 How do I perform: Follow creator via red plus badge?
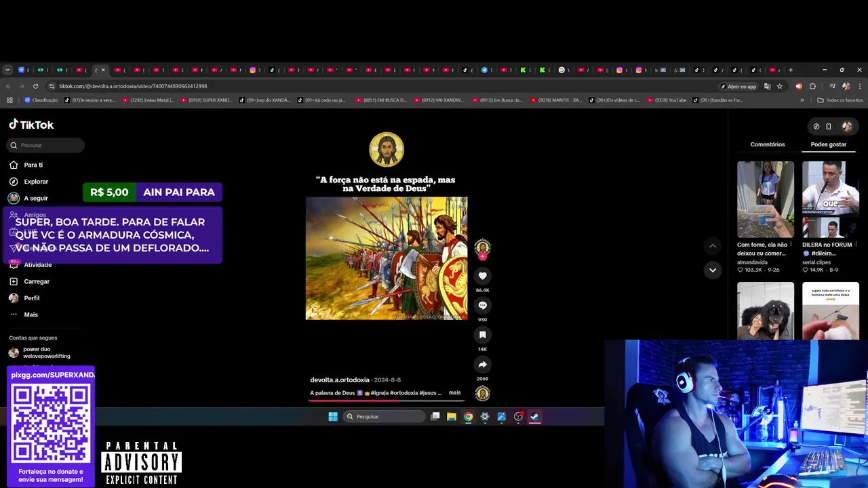pos(482,257)
